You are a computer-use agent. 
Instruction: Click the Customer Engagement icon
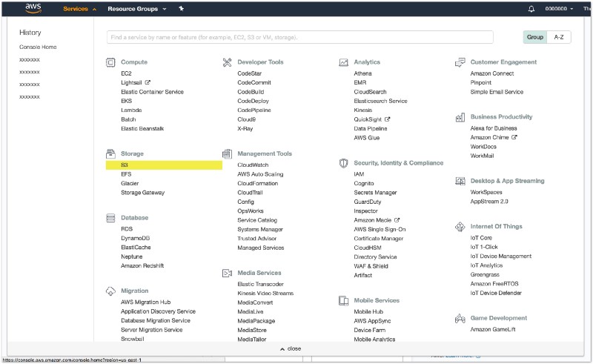pyautogui.click(x=460, y=62)
